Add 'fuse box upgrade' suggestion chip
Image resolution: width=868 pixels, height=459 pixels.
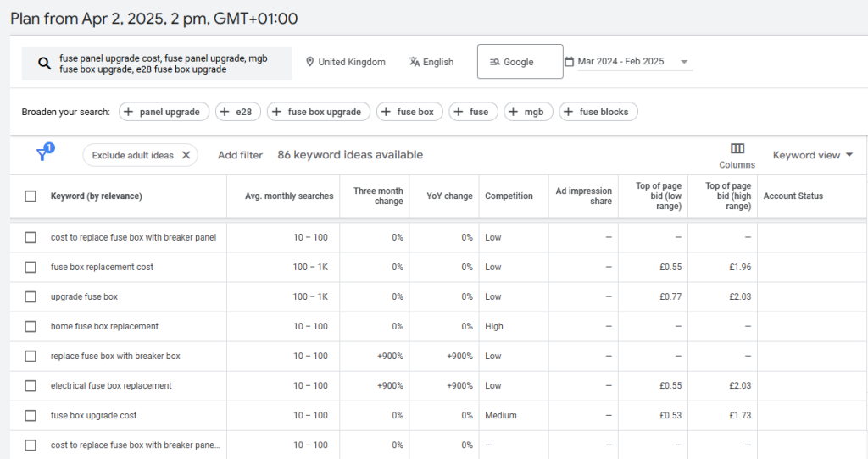pos(319,112)
